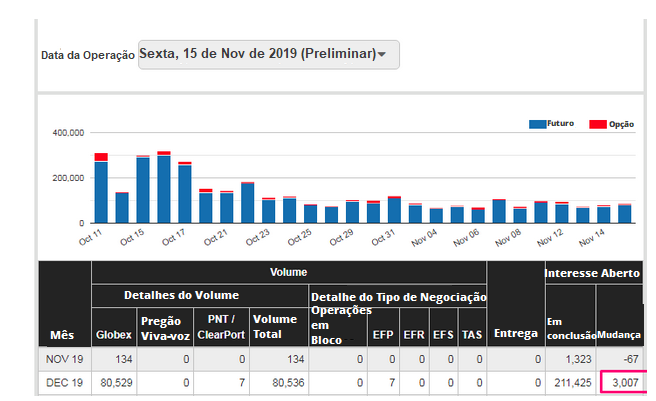Select the NOV 19 row label
The height and width of the screenshot is (401, 656).
click(64, 359)
